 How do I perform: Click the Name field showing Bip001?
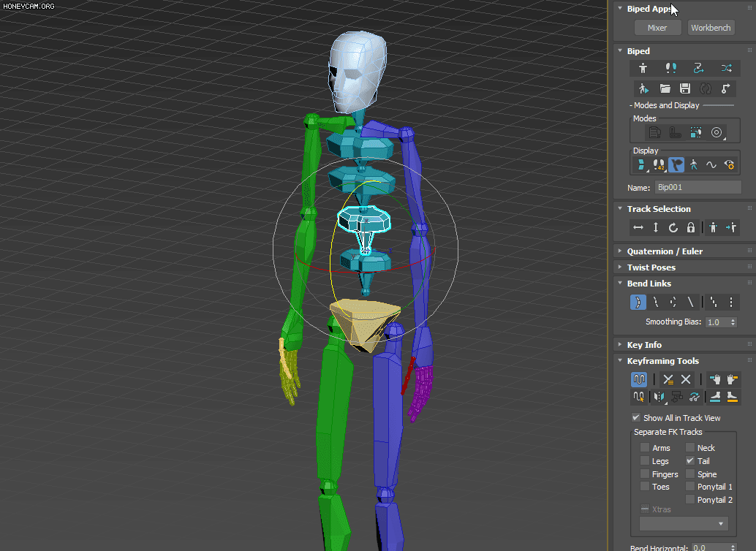point(698,187)
